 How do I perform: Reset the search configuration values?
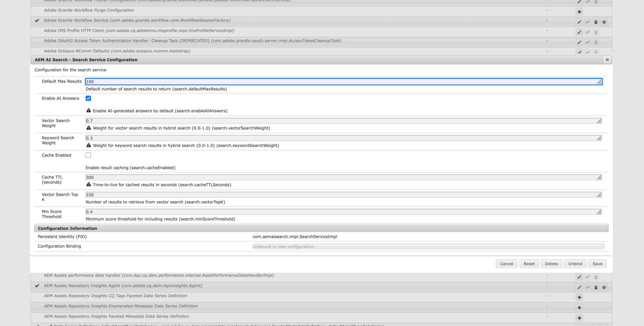(529, 264)
